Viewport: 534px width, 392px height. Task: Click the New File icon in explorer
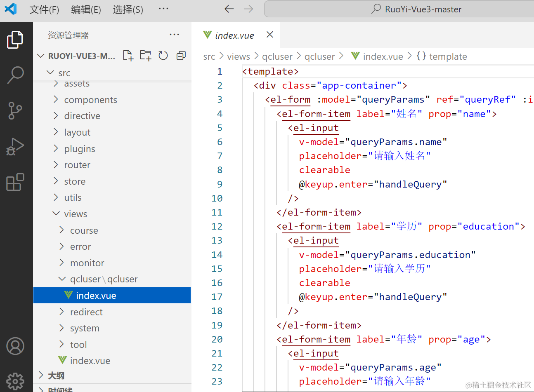tap(128, 56)
